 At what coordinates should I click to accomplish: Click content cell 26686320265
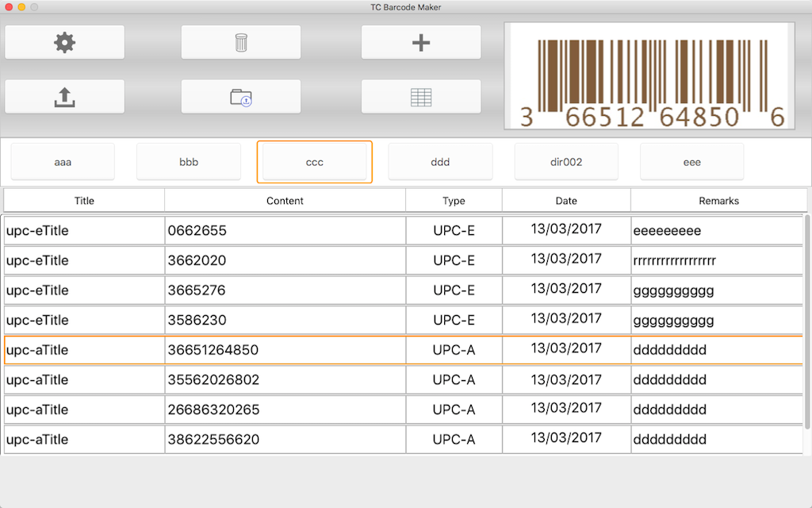[x=285, y=410]
